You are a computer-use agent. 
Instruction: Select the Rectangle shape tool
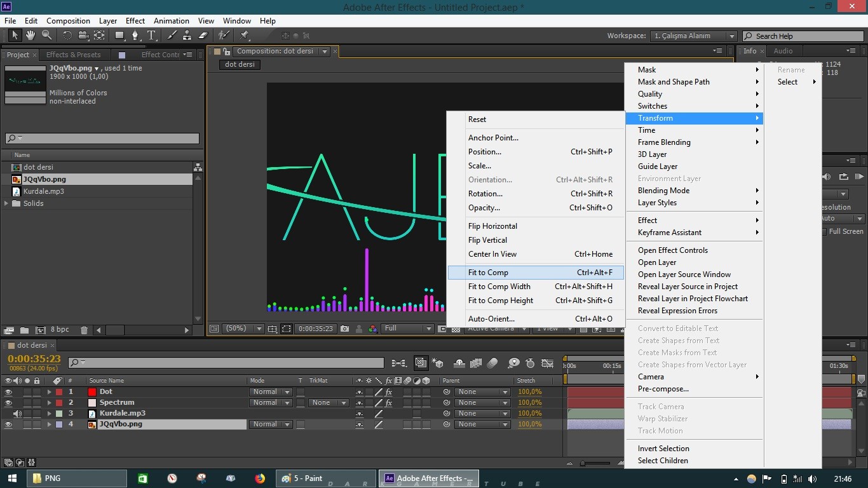tap(119, 36)
